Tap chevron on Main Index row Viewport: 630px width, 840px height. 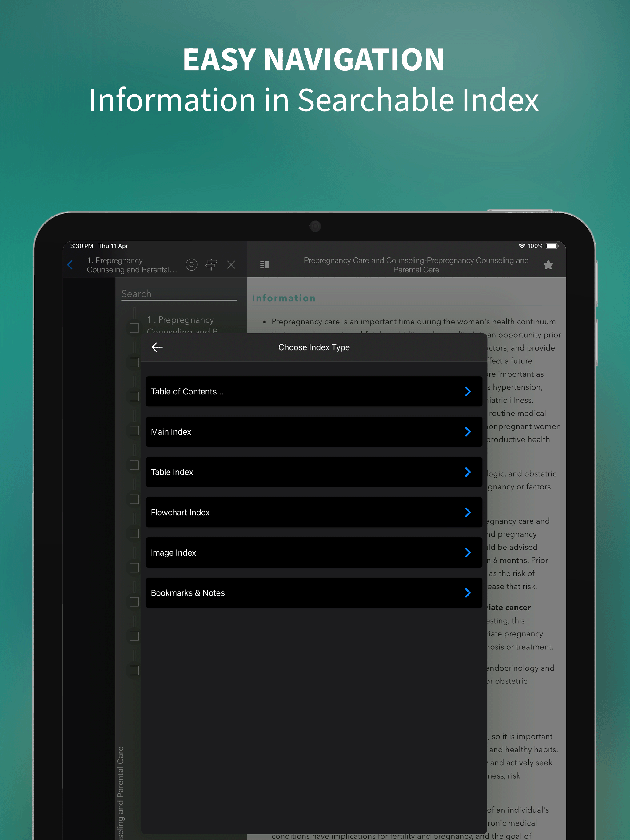pyautogui.click(x=468, y=432)
